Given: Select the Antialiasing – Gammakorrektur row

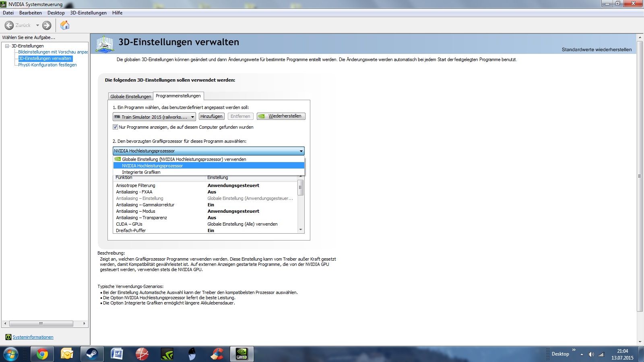Looking at the screenshot, I should tap(205, 205).
